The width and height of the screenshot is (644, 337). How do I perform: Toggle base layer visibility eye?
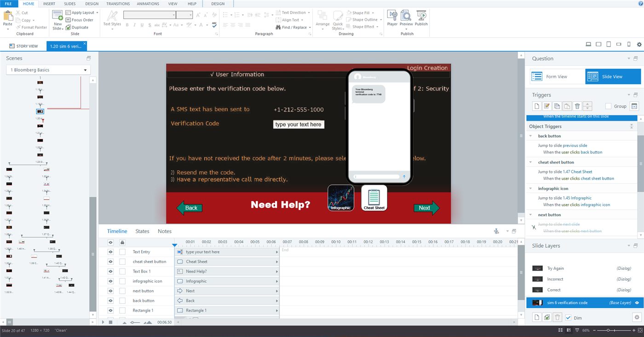click(637, 303)
